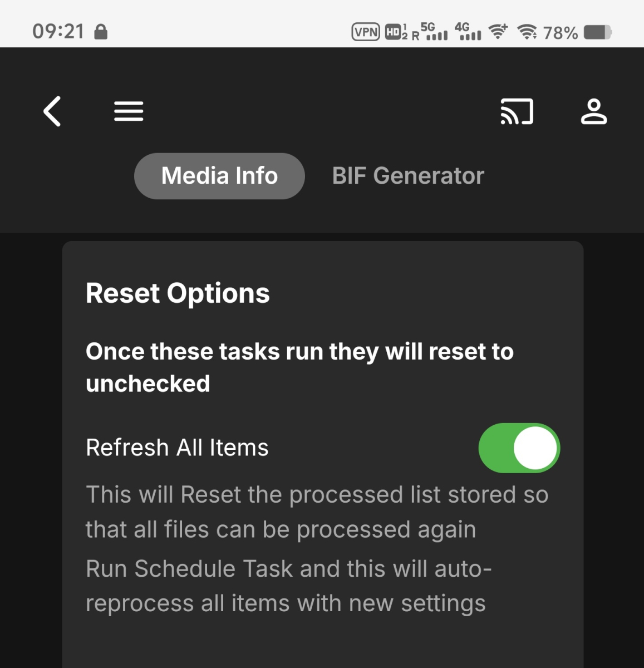Tap the Cast icon to stream to device

[x=517, y=111]
